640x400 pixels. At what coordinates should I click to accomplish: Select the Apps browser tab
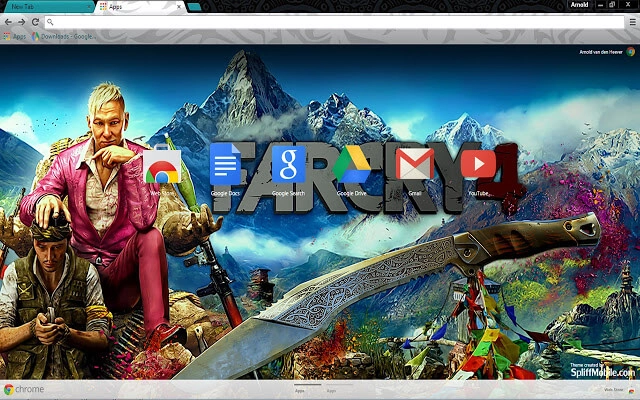(141, 7)
